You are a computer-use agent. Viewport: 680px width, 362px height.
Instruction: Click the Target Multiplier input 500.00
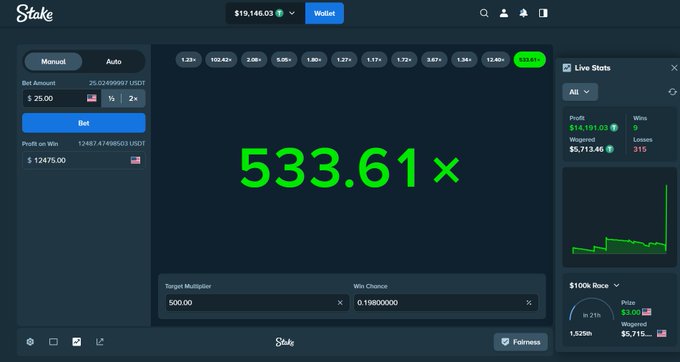(257, 303)
